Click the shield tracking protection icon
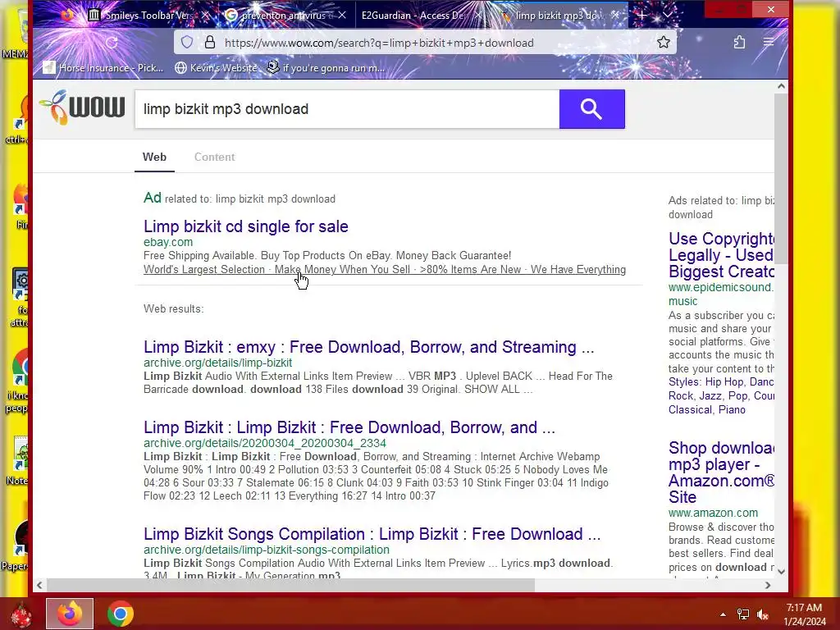This screenshot has height=630, width=840. [186, 43]
